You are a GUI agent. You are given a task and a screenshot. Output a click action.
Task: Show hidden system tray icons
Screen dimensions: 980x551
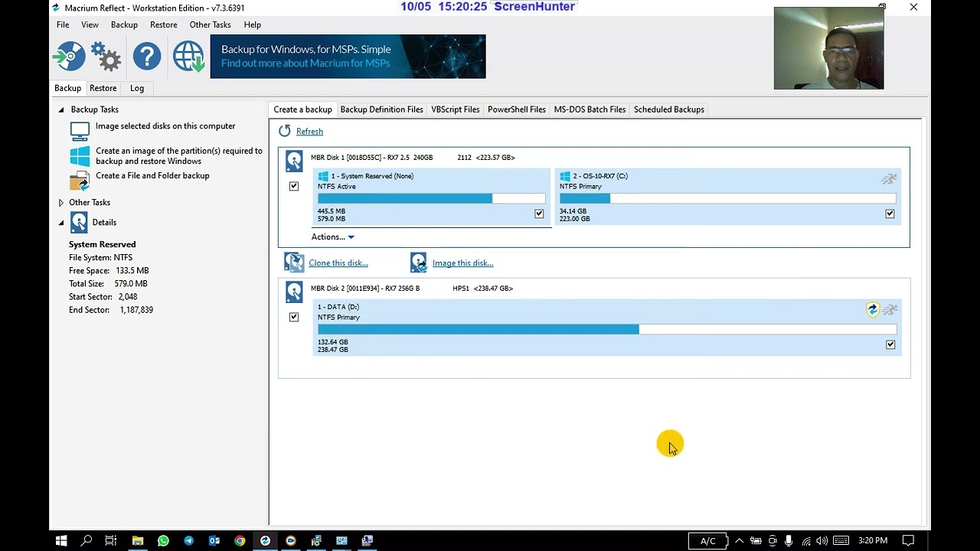click(x=739, y=540)
